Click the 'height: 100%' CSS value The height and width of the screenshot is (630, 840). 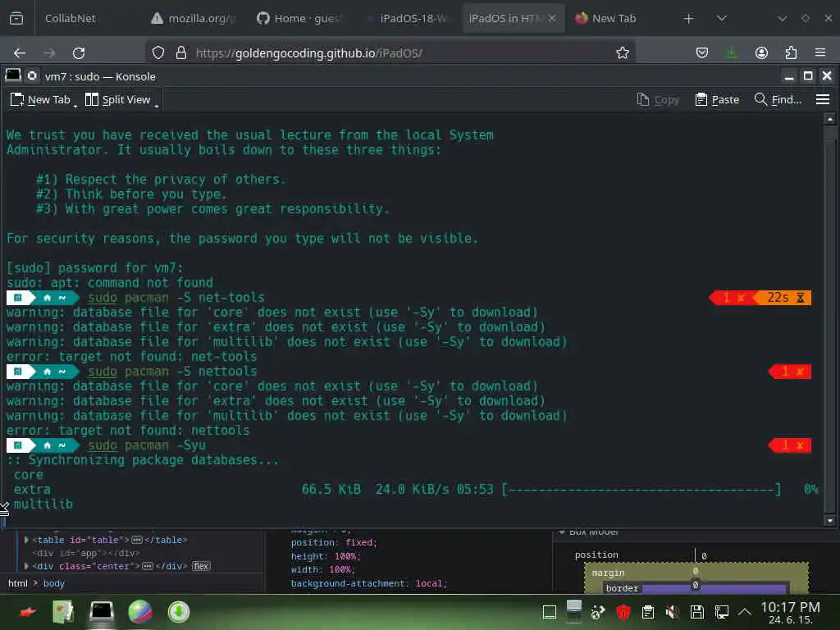pyautogui.click(x=345, y=557)
